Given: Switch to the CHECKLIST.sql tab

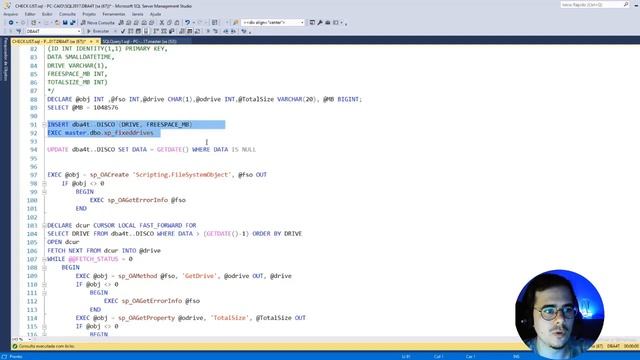Looking at the screenshot, I should pos(49,41).
